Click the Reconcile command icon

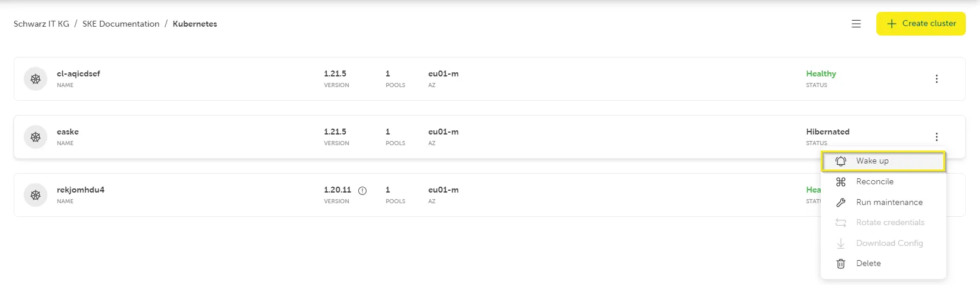coord(841,182)
